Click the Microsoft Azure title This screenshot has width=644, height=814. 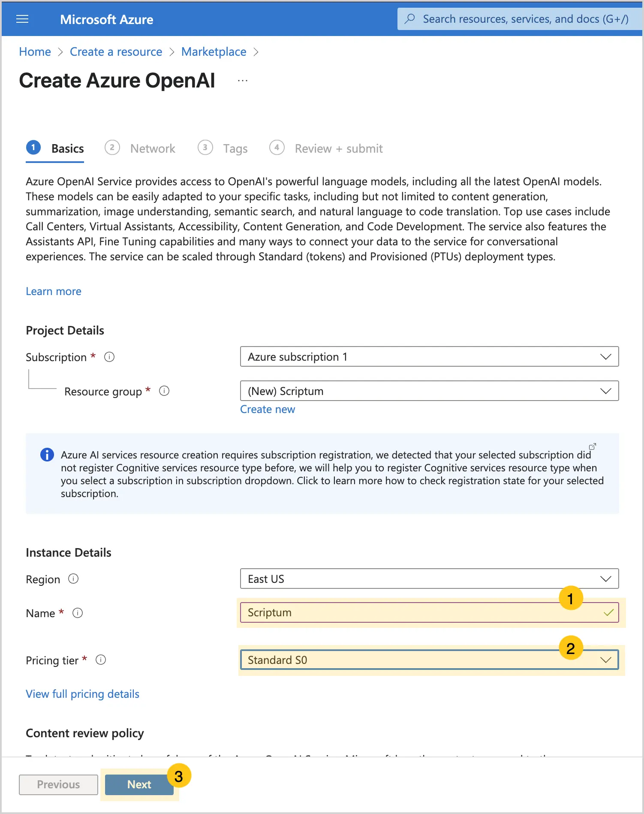(x=107, y=19)
